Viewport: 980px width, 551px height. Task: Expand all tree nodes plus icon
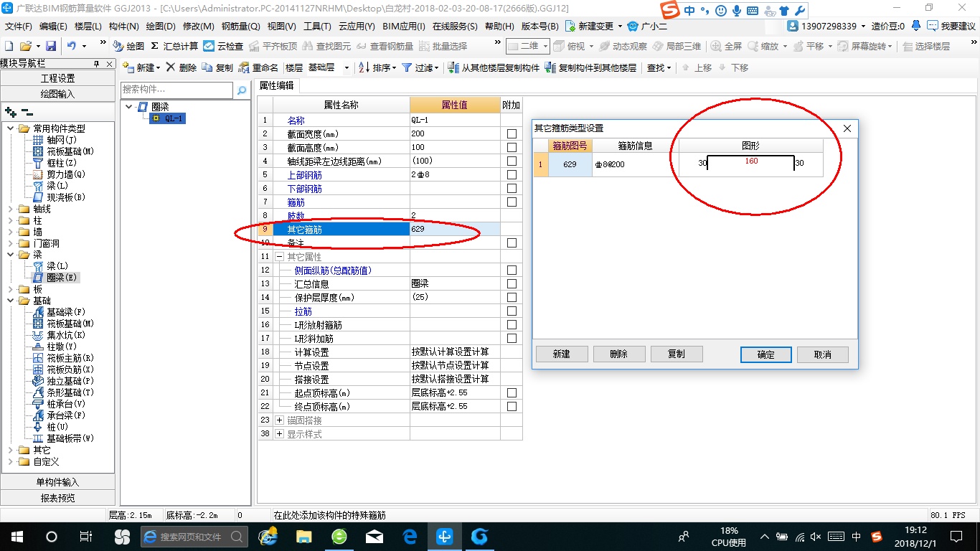pyautogui.click(x=10, y=112)
